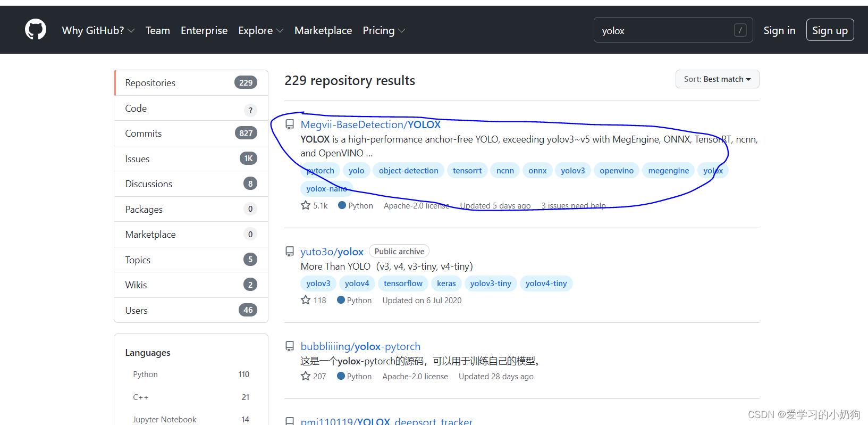
Task: Click the yolo topic tag
Action: tap(356, 171)
